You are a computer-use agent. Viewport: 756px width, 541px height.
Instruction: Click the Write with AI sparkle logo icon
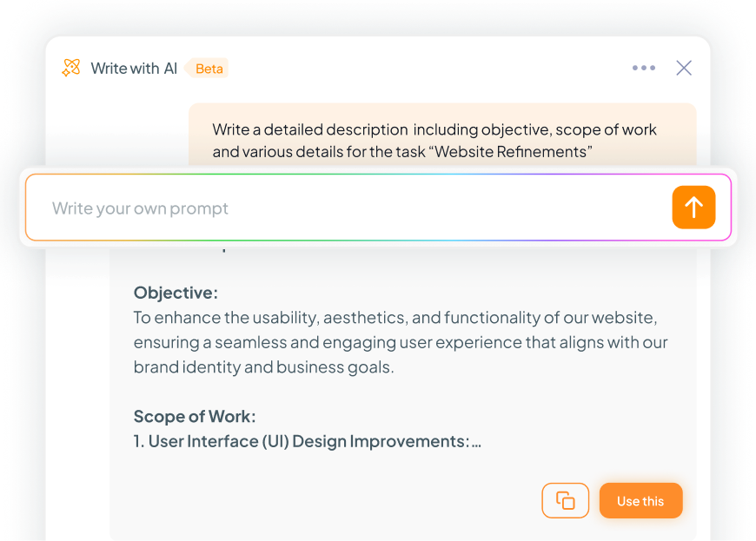[71, 68]
